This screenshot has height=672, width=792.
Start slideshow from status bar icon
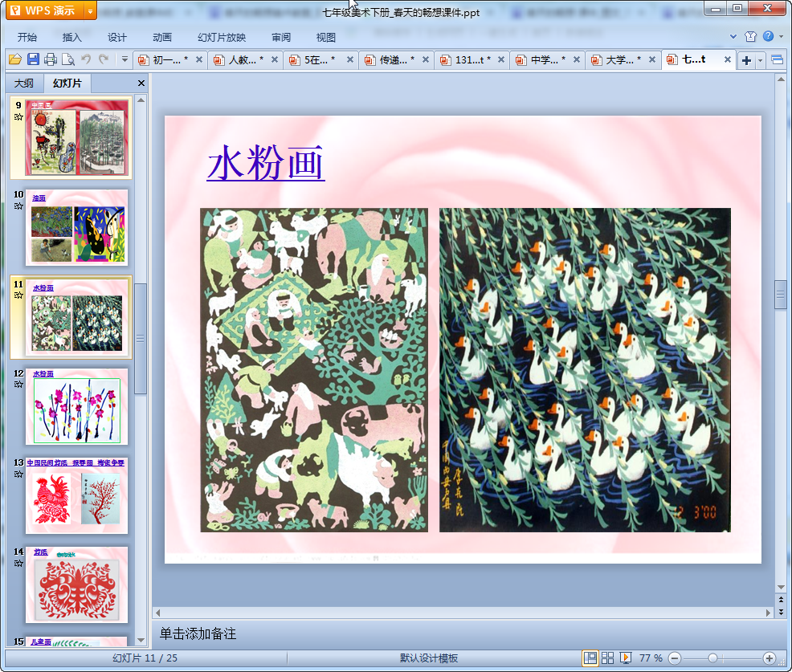625,658
